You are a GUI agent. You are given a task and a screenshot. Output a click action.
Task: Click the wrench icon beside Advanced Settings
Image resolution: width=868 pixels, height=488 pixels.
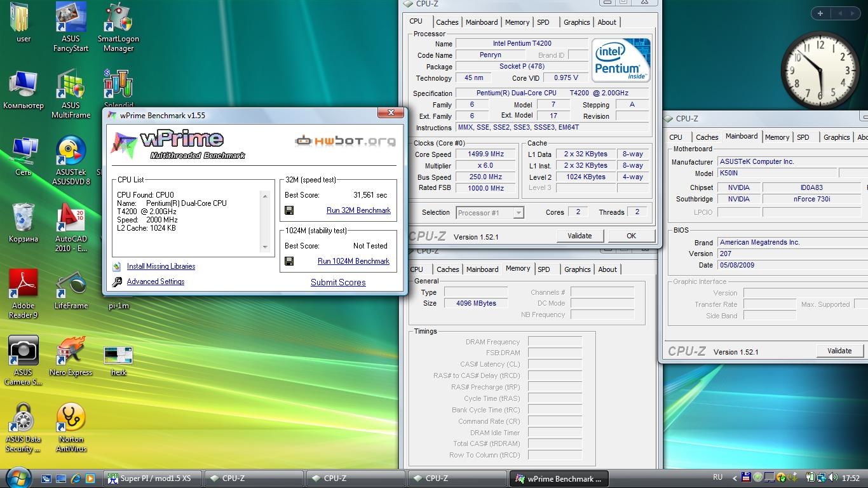tap(117, 282)
